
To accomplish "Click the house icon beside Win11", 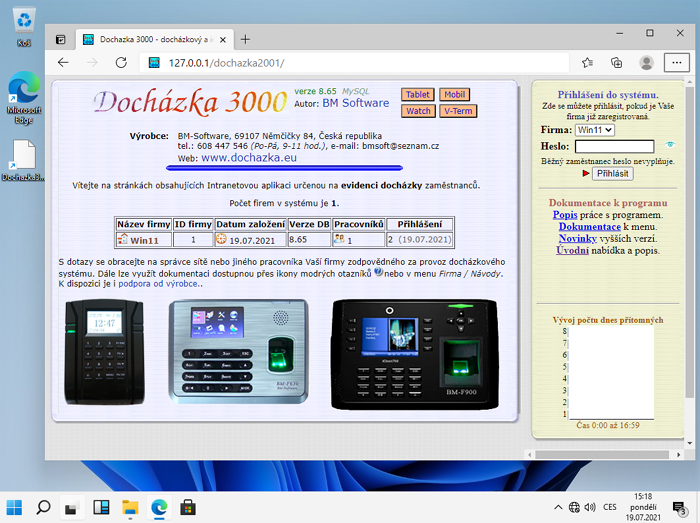I will 122,239.
